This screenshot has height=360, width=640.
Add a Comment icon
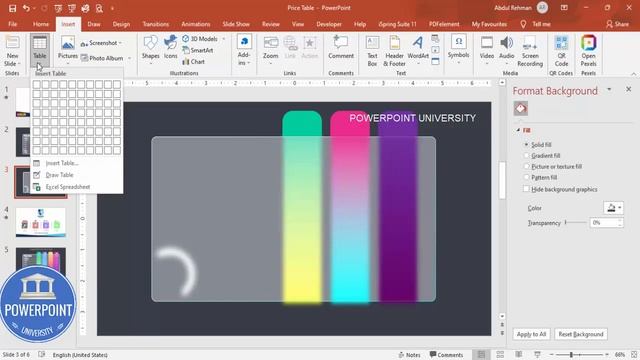341,43
